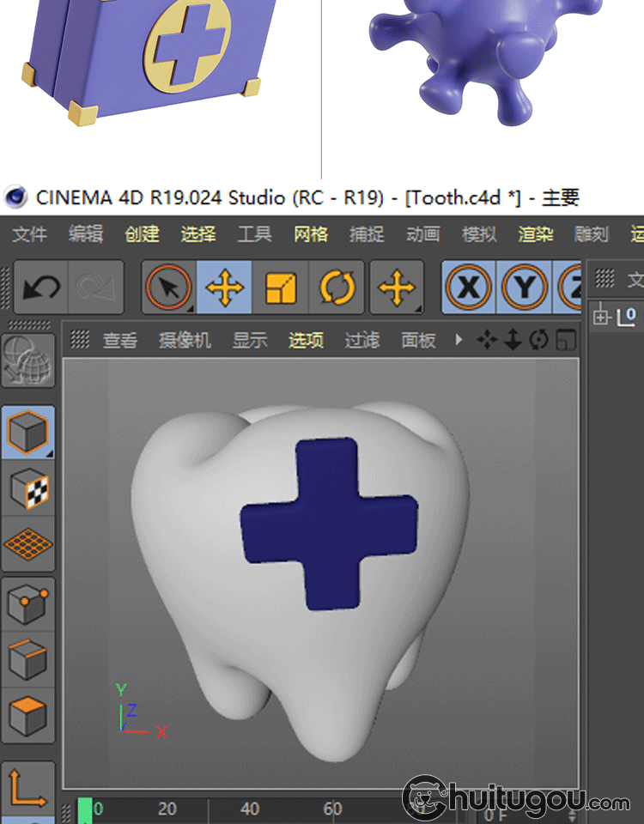This screenshot has height=824, width=644.
Task: Switch to Polygons mode
Action: [27, 716]
